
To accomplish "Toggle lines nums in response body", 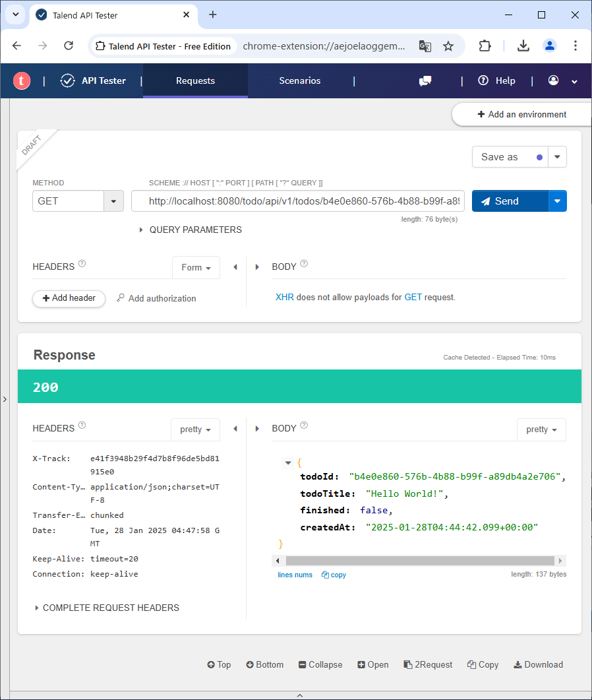I will point(295,575).
